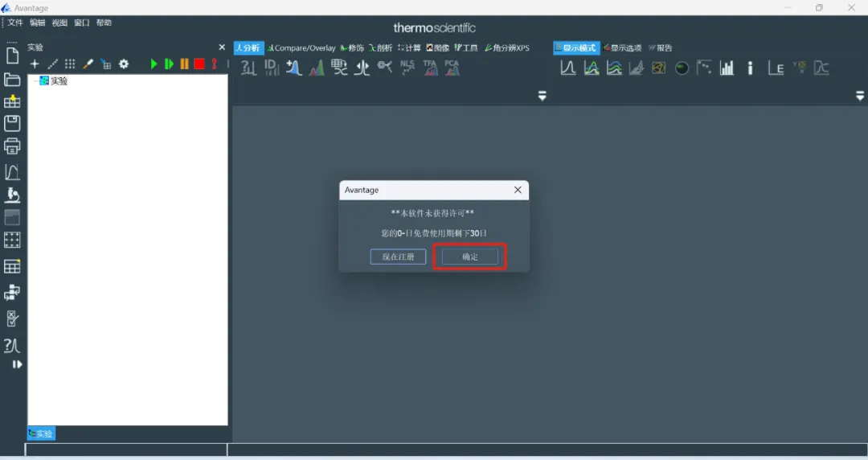Click the plus add icon in experiment toolbar
This screenshot has height=460, width=868.
coord(35,64)
